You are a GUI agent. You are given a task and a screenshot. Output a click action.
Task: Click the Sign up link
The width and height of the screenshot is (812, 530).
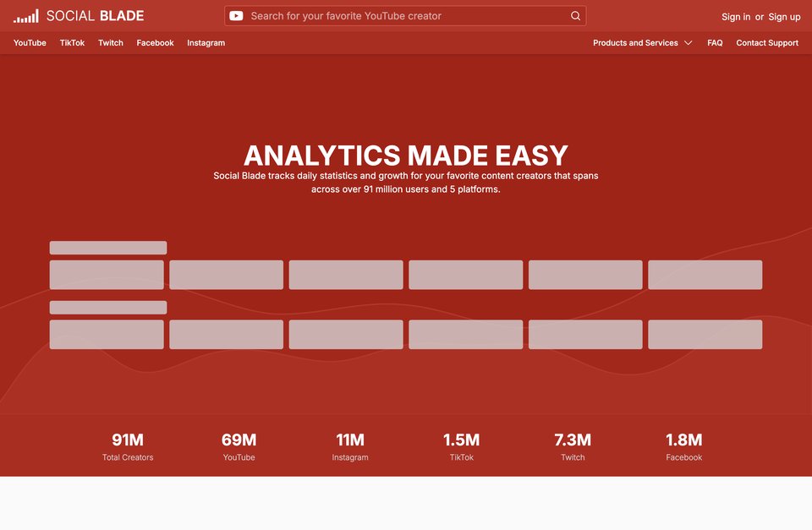784,17
